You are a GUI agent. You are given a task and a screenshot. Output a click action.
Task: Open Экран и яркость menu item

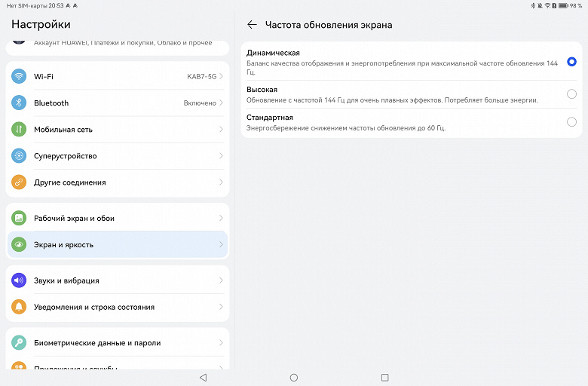click(x=117, y=245)
